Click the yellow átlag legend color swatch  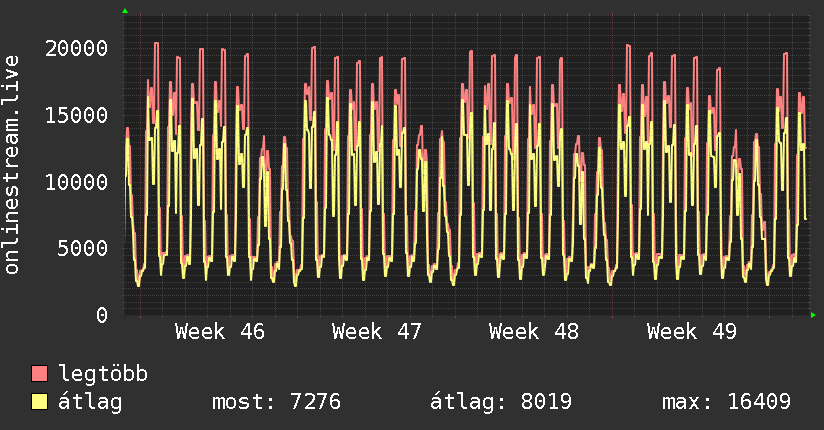coord(40,402)
